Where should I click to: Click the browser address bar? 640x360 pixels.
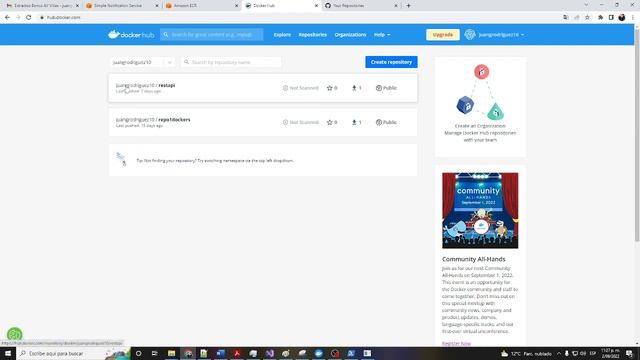tap(300, 17)
